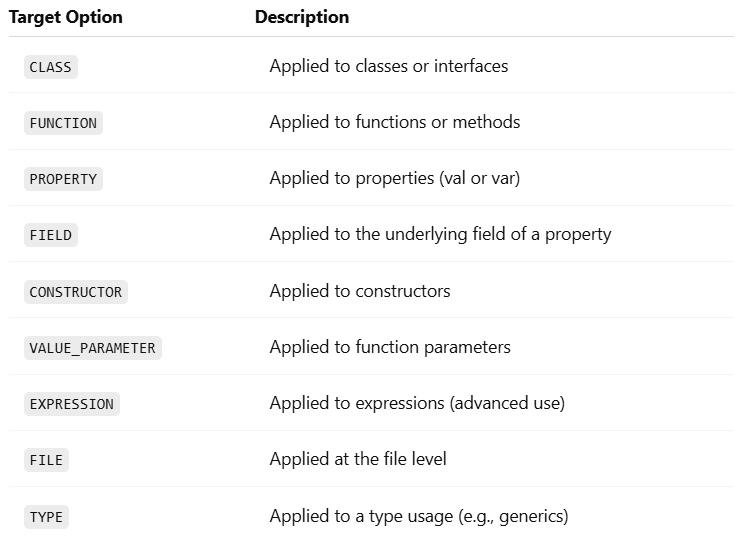Click the PROPERTY target option
742x547 pixels.
[x=63, y=179]
